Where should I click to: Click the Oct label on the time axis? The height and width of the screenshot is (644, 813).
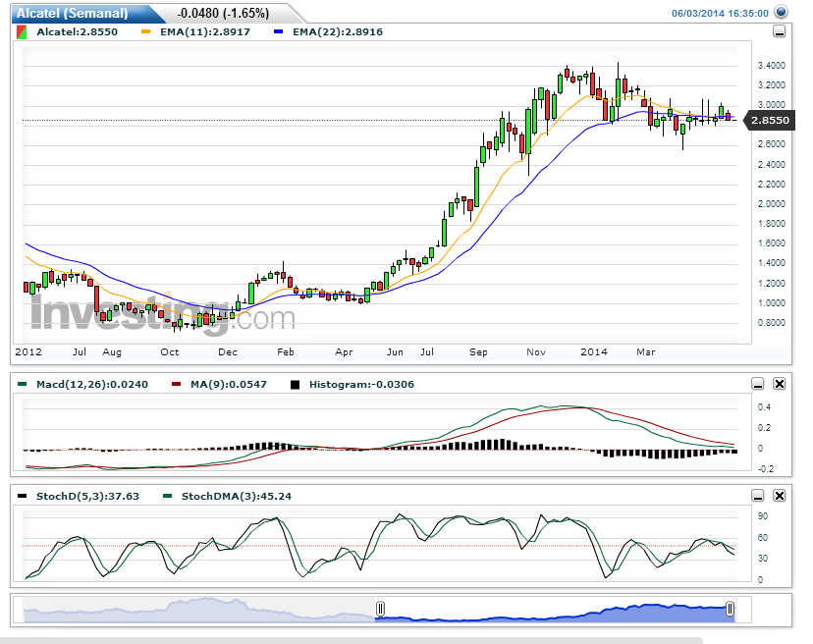(x=170, y=352)
